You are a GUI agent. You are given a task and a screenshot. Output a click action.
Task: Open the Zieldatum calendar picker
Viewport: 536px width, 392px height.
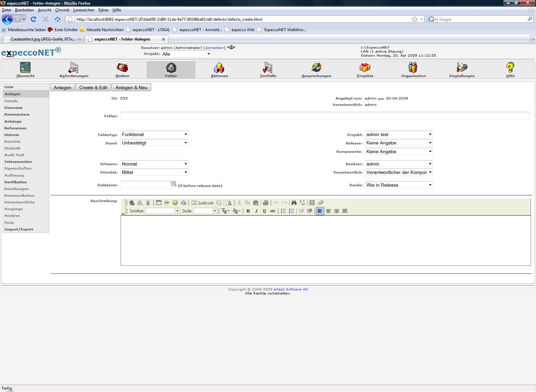tap(174, 184)
